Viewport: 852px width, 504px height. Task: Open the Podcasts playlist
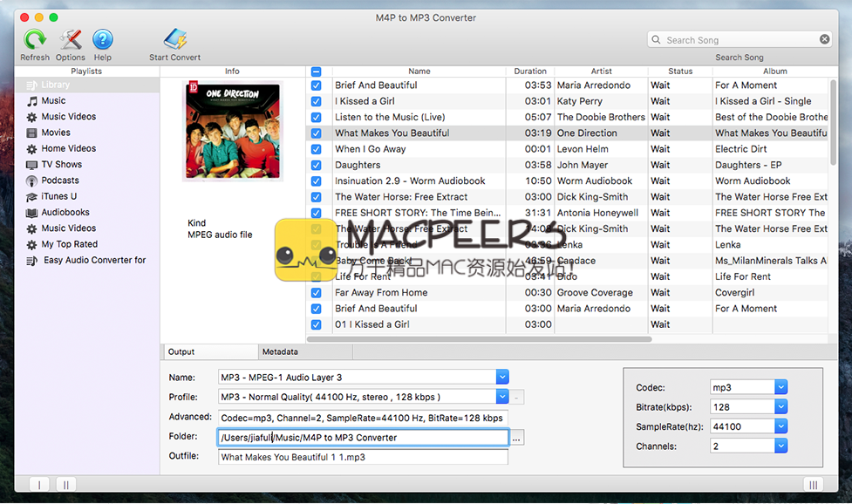coord(60,180)
